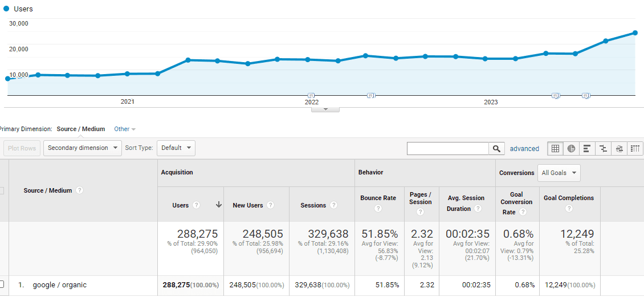Open the google / organic source link
Image resolution: width=644 pixels, height=297 pixels.
[59, 285]
